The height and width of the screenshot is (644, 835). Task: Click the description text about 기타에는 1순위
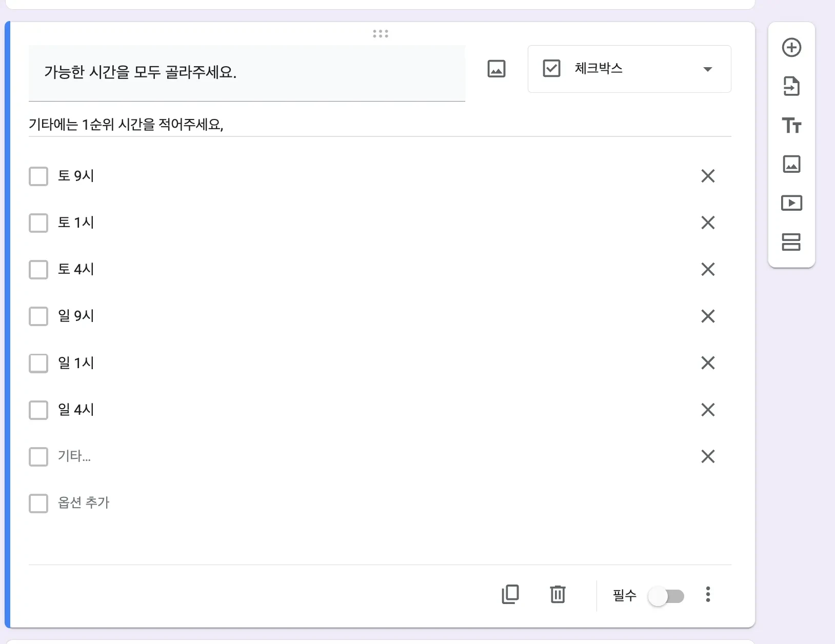126,125
